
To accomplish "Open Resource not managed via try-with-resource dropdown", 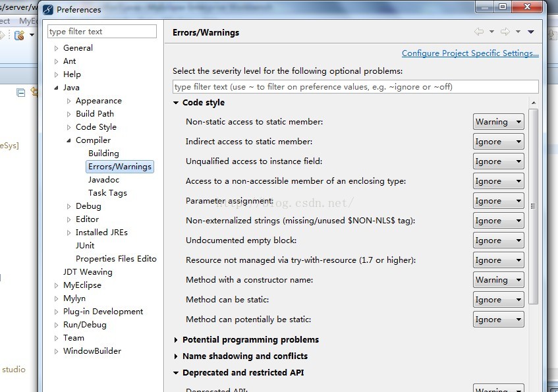I will point(498,260).
